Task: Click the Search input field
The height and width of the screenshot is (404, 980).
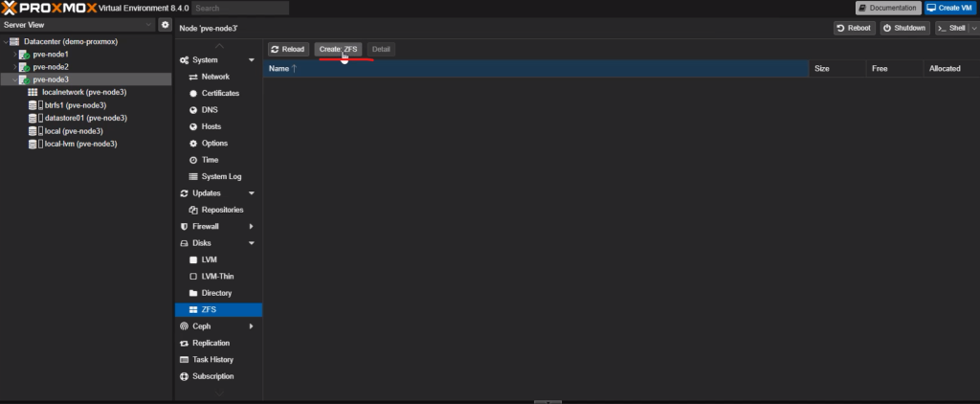Action: pyautogui.click(x=240, y=8)
